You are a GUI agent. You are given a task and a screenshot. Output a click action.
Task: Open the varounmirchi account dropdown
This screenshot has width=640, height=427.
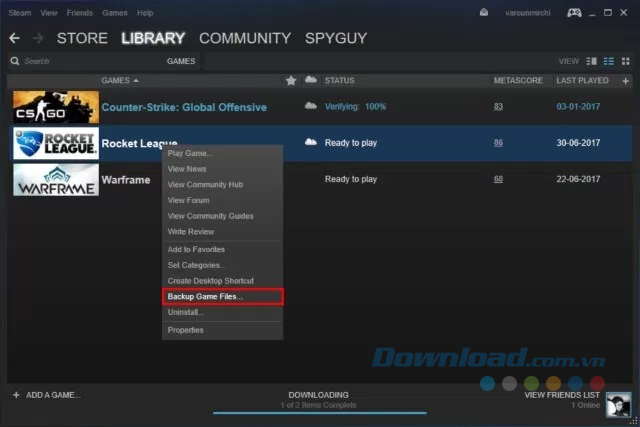(x=527, y=13)
